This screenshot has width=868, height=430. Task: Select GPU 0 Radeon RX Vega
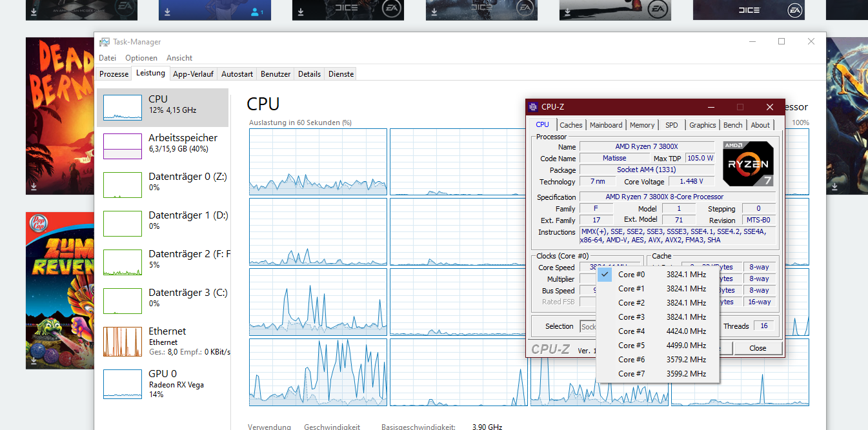163,384
